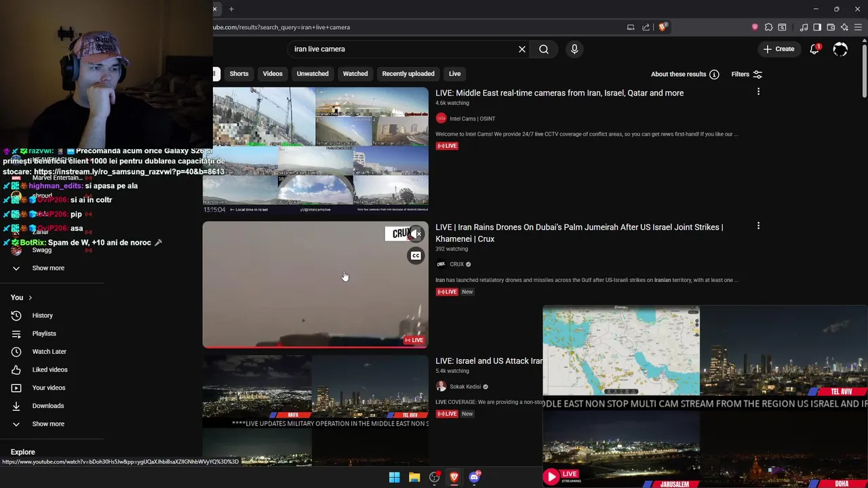
Task: Open the browser hamburger menu
Action: coord(858,27)
